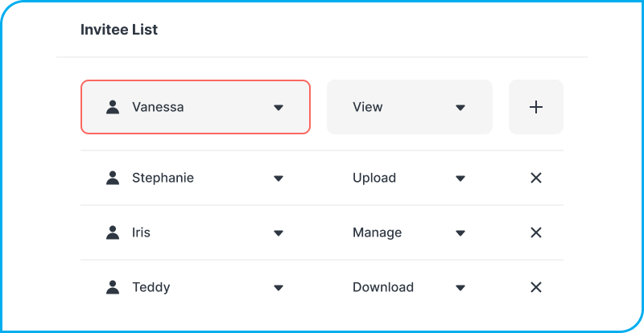Click the Manage permission label
This screenshot has width=644, height=333.
tap(377, 232)
